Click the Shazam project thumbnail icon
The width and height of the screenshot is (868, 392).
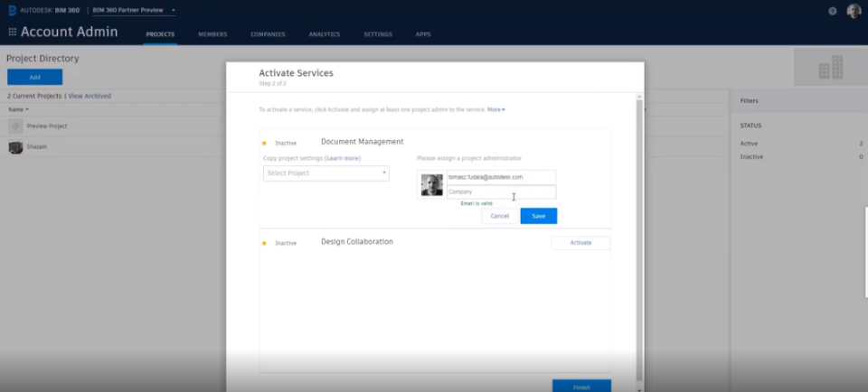click(x=15, y=147)
